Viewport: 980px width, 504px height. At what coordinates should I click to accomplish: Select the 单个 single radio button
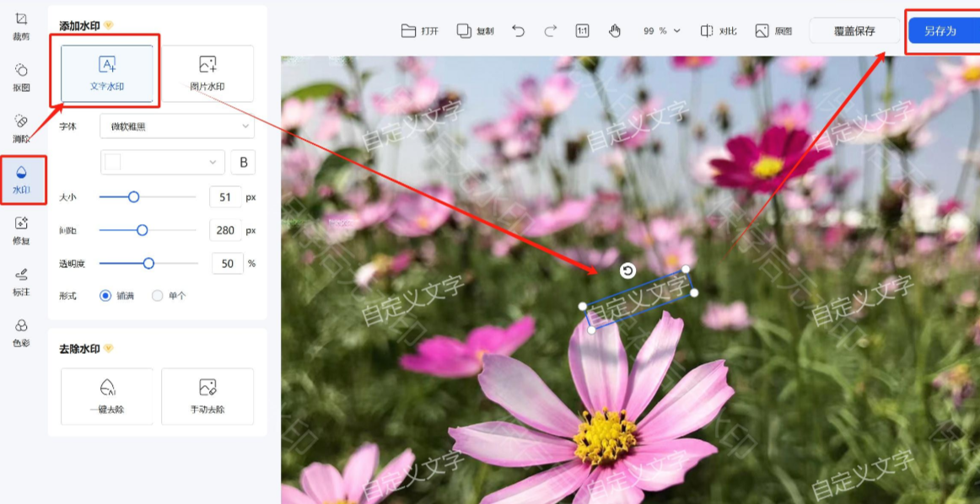click(x=158, y=296)
